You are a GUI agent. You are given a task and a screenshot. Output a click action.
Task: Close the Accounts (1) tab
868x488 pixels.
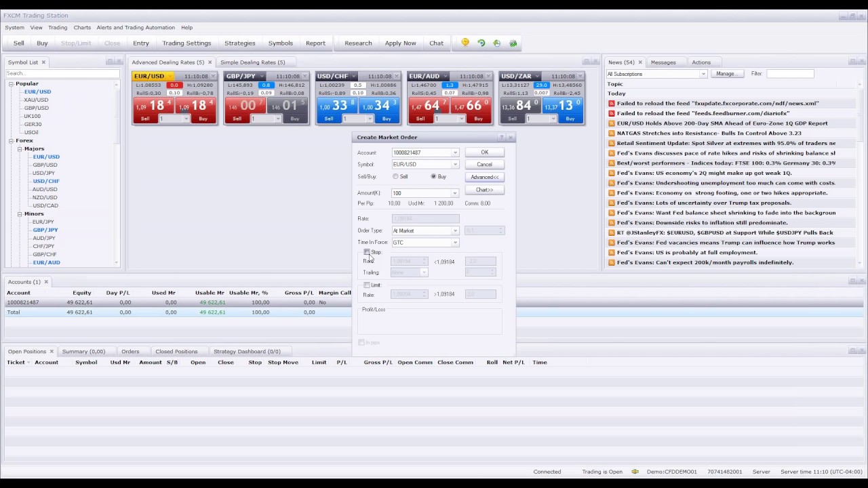point(46,281)
